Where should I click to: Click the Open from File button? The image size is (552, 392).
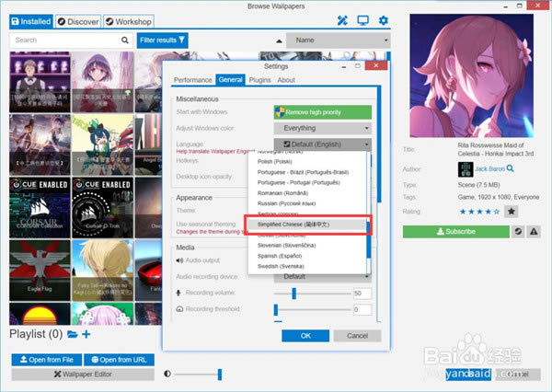(47, 360)
